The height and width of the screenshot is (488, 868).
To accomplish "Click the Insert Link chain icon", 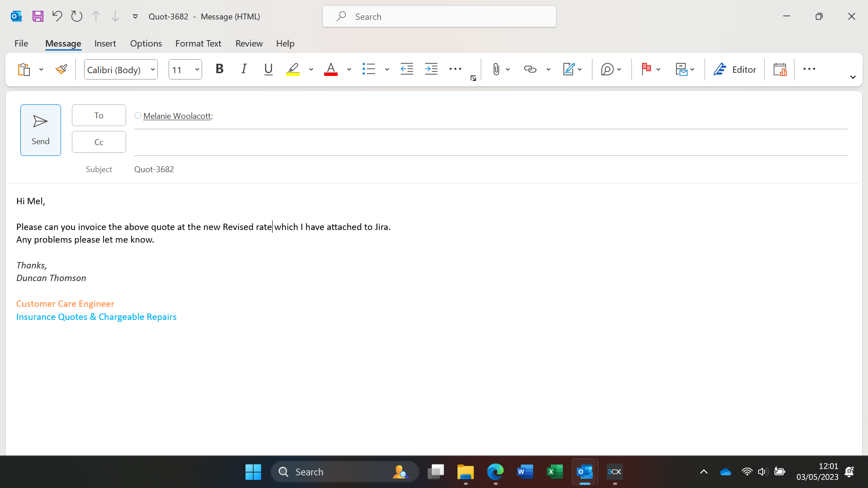I will (x=530, y=69).
